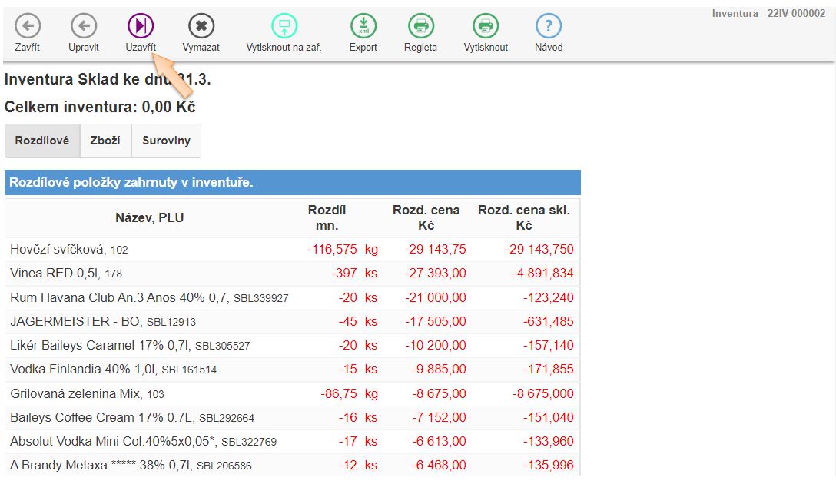
Task: Export the inventory to XML
Action: (x=363, y=27)
